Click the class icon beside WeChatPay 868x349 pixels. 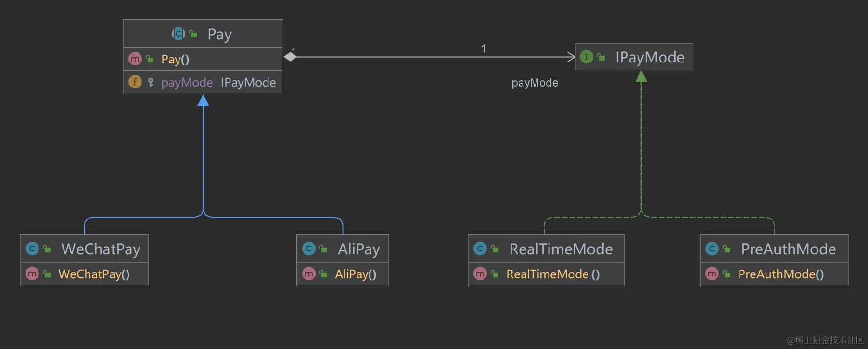point(32,249)
